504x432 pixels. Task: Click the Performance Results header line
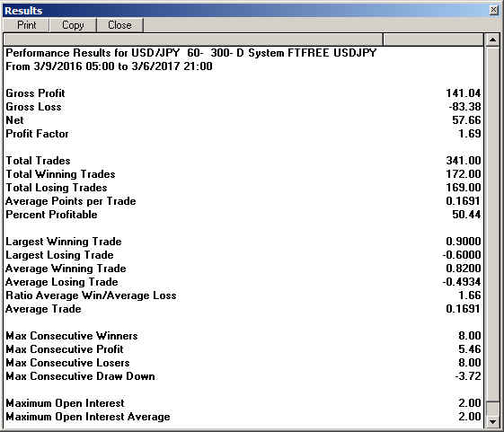(x=191, y=53)
